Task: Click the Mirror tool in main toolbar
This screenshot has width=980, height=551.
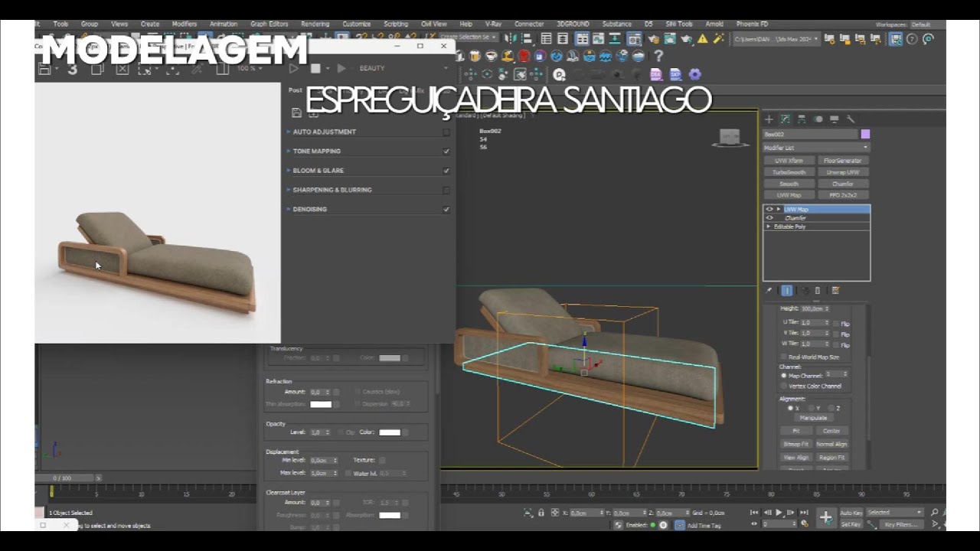Action: point(511,39)
